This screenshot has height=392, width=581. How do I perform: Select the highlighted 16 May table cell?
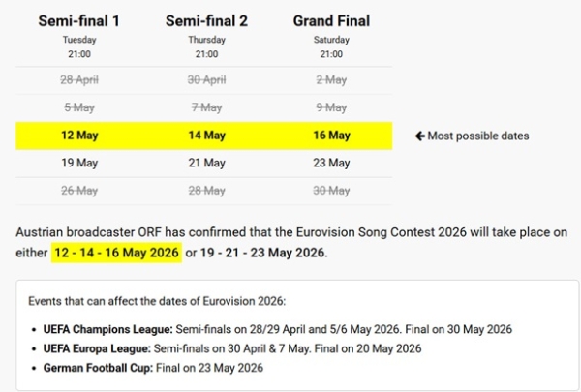[332, 136]
